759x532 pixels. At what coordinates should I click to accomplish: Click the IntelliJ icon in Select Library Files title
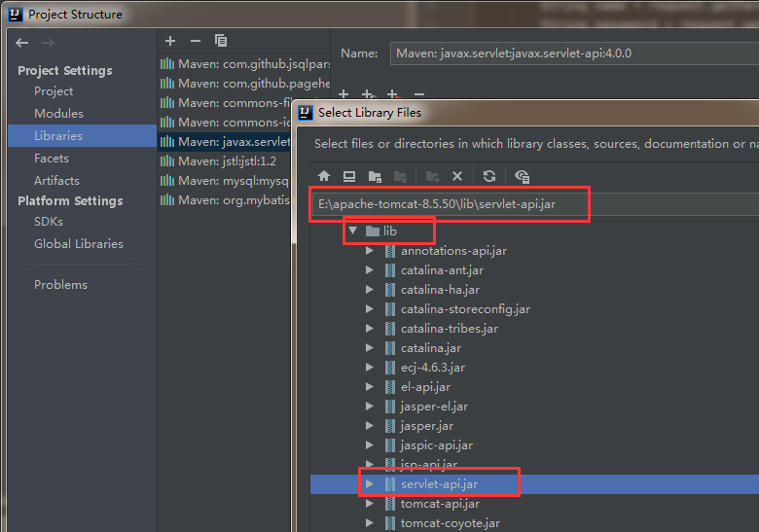[306, 113]
